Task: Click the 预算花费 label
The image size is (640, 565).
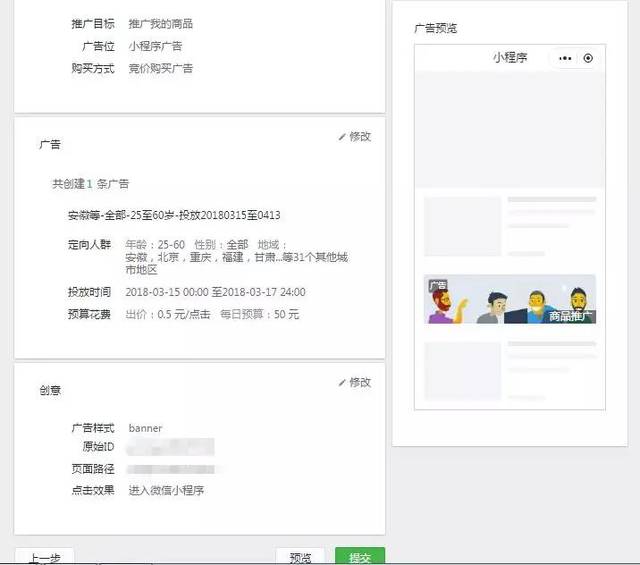Action: click(x=89, y=314)
